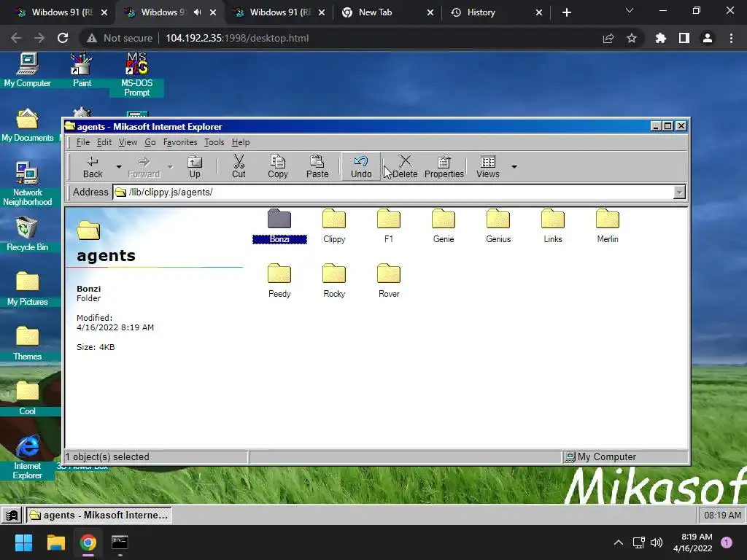Select the Themes desktop folder
747x560 pixels.
(27, 344)
